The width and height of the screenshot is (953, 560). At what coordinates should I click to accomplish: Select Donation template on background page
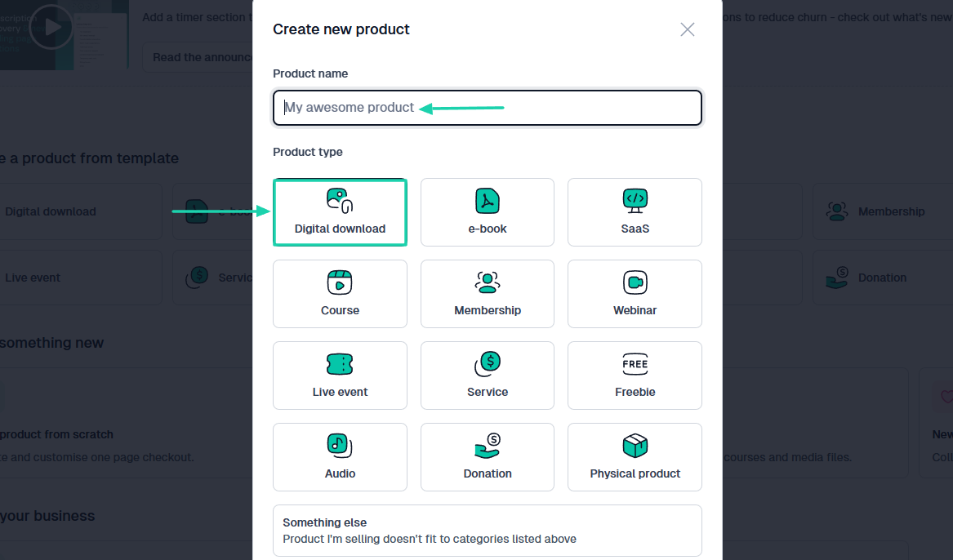tap(883, 278)
